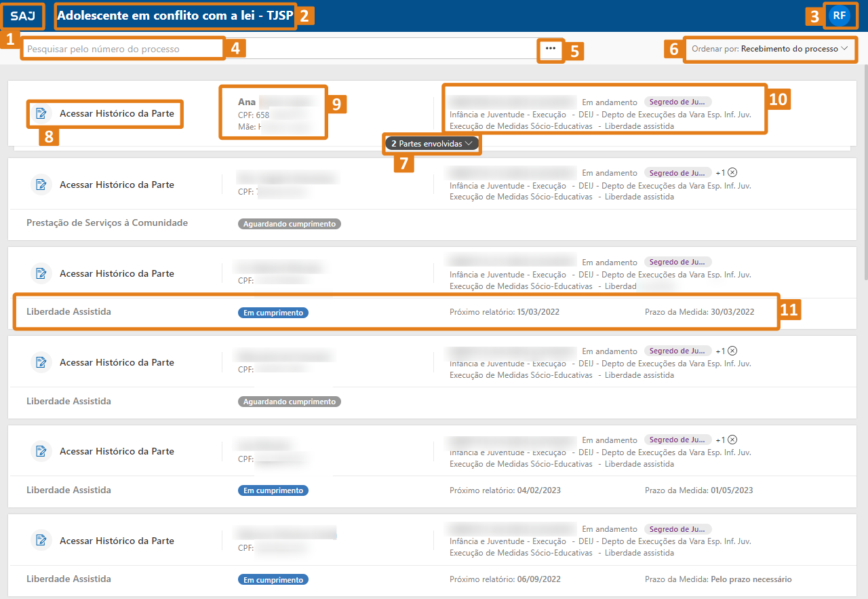The image size is (868, 599).
Task: Click history icon on card with report 06/09/2022
Action: pyautogui.click(x=41, y=541)
